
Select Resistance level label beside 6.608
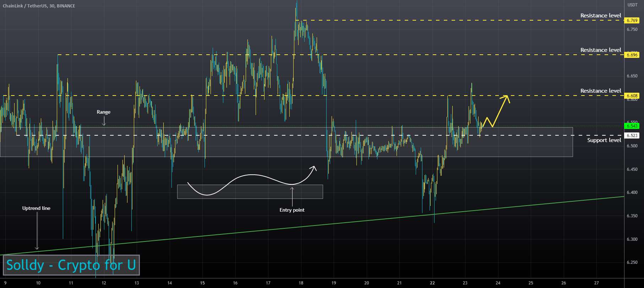tap(601, 91)
